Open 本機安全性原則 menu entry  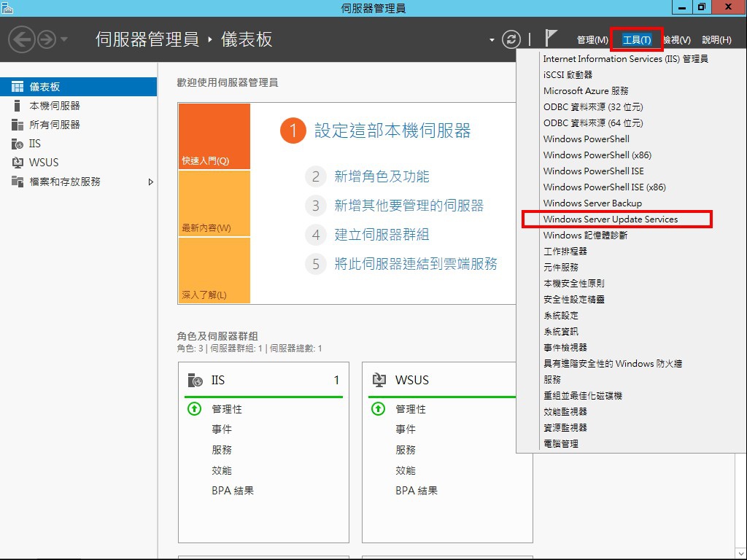574,284
